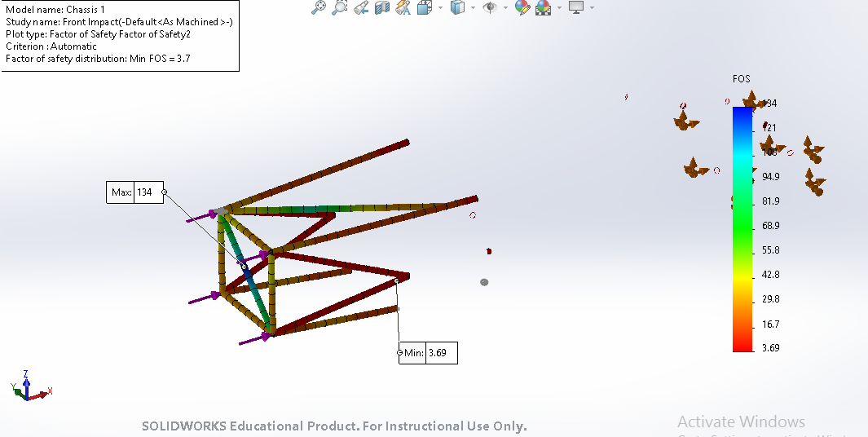The height and width of the screenshot is (437, 868).
Task: Toggle the Section View tool
Action: tap(382, 7)
